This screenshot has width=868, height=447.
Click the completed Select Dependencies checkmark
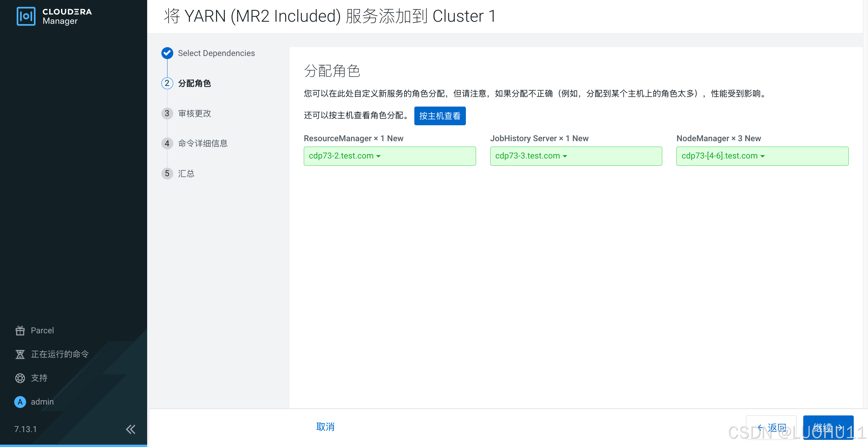pos(167,53)
